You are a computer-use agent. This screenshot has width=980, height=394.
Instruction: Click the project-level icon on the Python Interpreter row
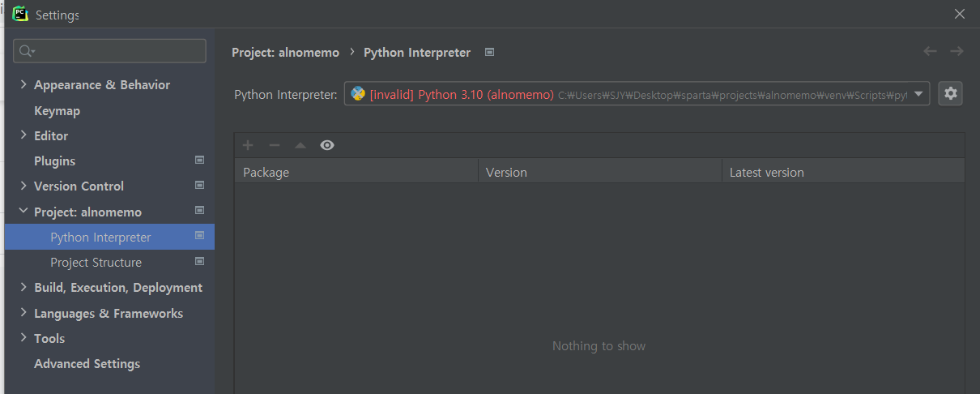[x=199, y=236]
